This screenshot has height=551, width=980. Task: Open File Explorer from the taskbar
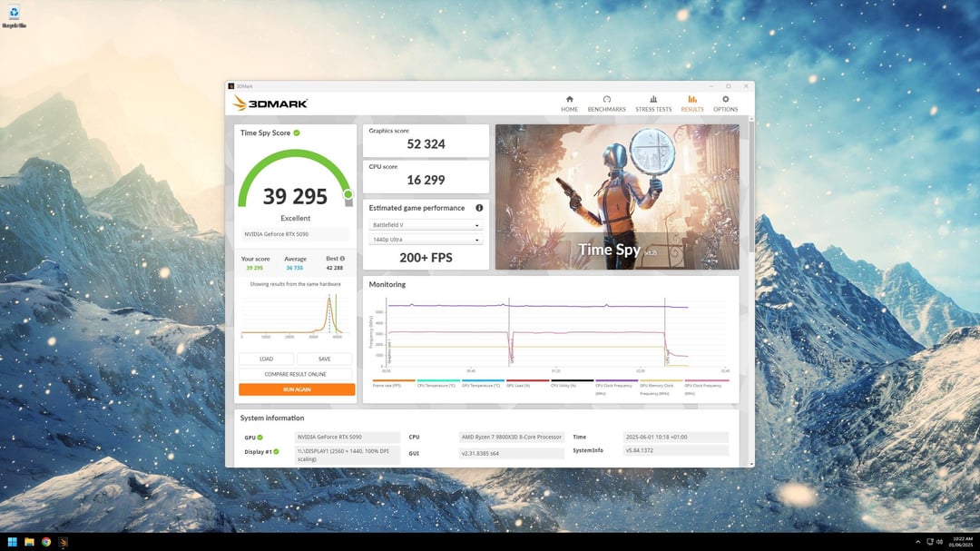tap(29, 542)
